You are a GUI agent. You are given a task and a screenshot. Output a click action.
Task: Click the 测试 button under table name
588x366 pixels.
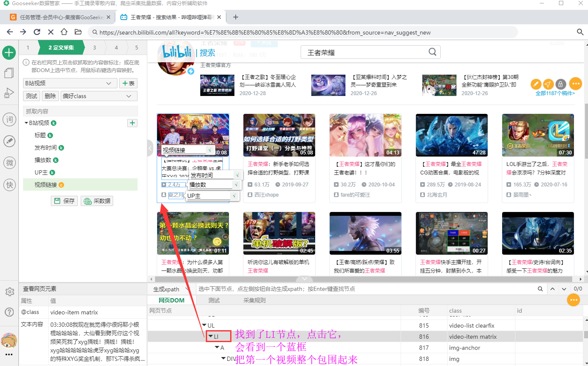pyautogui.click(x=32, y=96)
